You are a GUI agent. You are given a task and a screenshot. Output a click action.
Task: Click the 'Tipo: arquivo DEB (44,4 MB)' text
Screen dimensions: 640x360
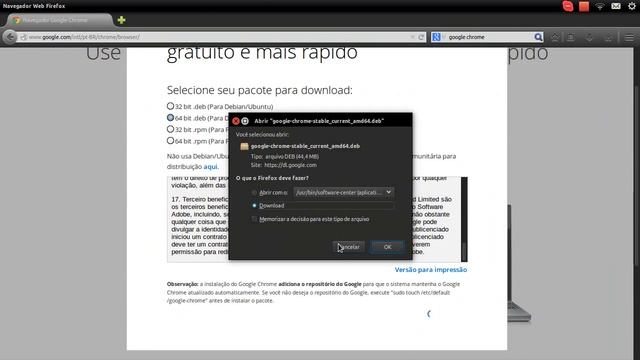[285, 157]
